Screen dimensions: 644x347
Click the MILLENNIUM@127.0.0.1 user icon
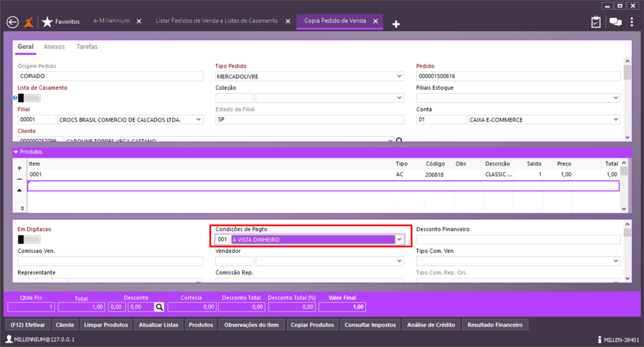point(9,339)
